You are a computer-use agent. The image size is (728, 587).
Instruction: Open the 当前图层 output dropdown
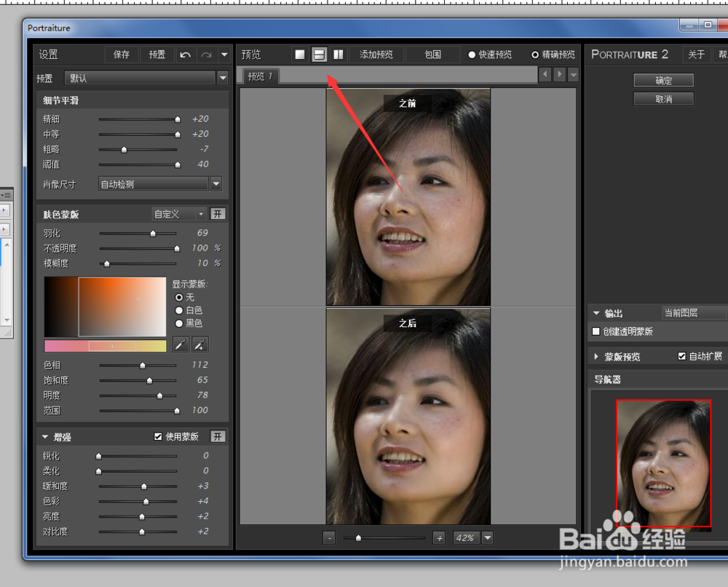tap(695, 313)
